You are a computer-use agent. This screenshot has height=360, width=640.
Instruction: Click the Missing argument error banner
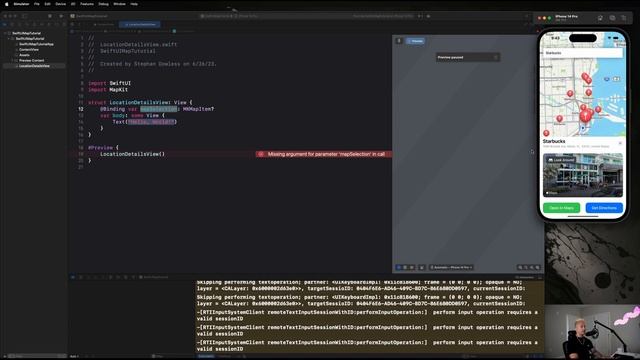point(323,154)
